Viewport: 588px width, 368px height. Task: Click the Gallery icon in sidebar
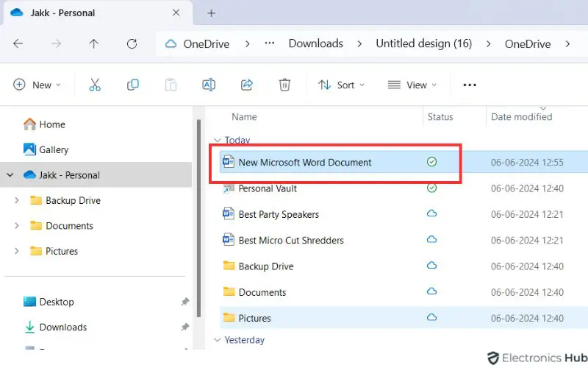29,149
